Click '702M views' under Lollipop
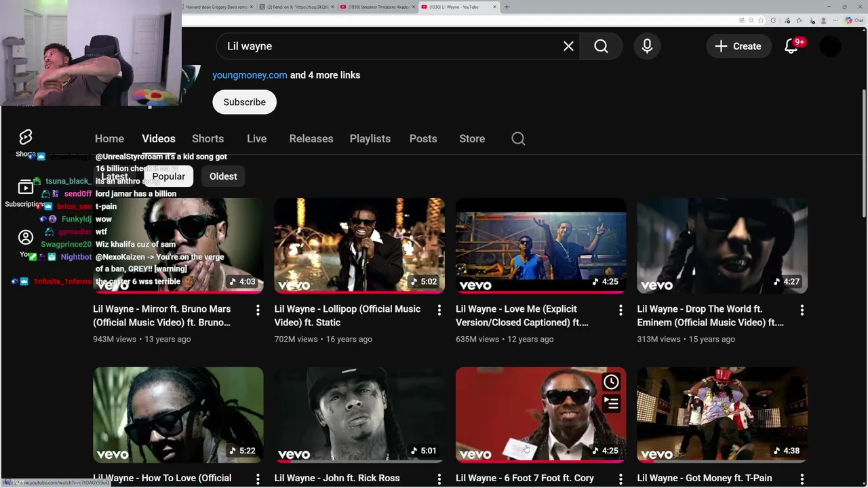Image resolution: width=868 pixels, height=488 pixels. click(x=296, y=339)
